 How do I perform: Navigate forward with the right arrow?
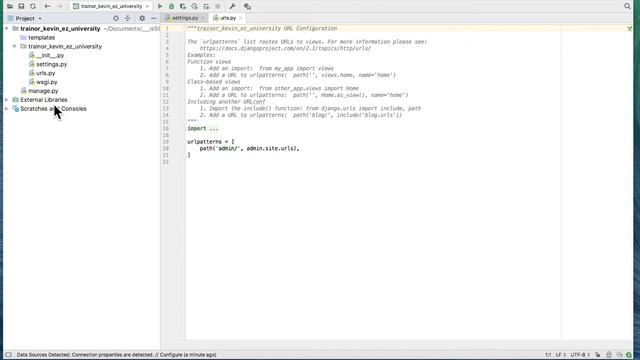coord(59,7)
